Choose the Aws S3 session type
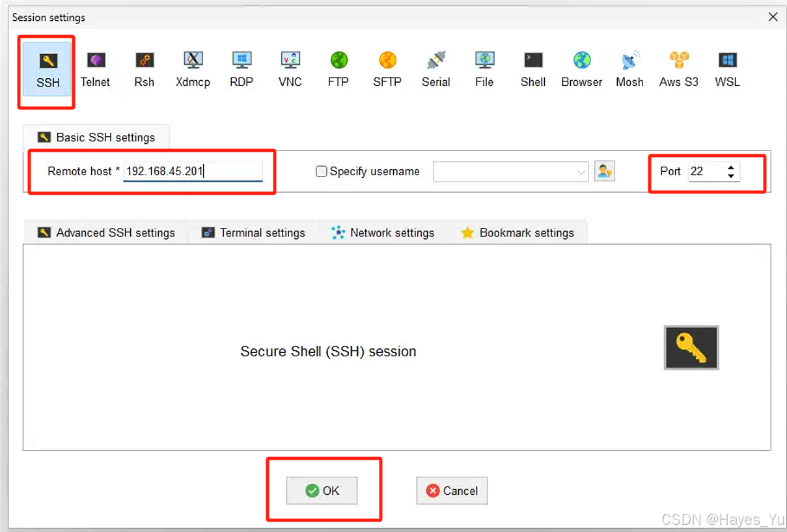 (x=679, y=70)
